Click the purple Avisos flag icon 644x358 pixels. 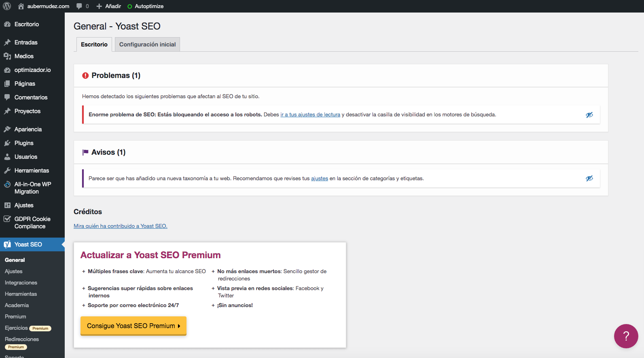pos(85,152)
